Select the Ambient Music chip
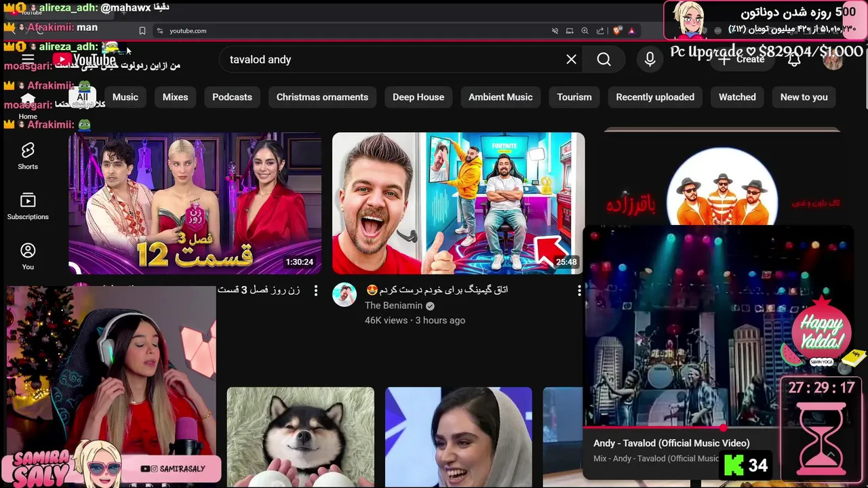This screenshot has height=488, width=868. click(500, 97)
